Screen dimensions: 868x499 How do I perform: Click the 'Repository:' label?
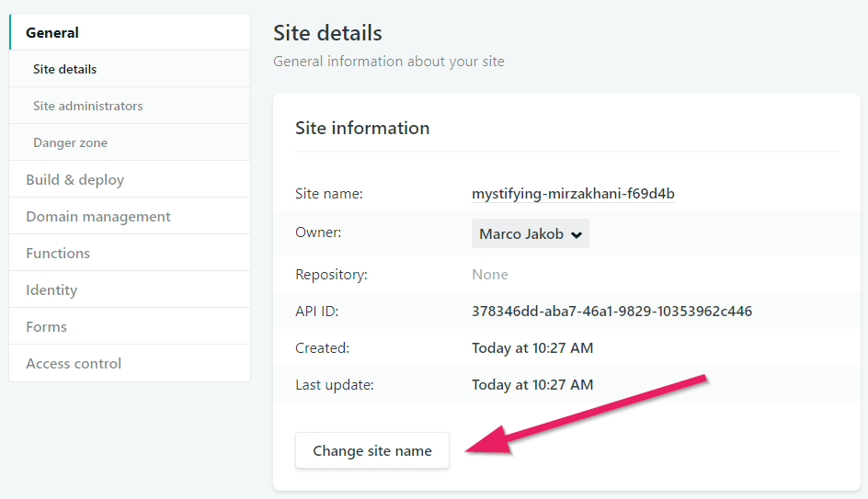point(331,275)
